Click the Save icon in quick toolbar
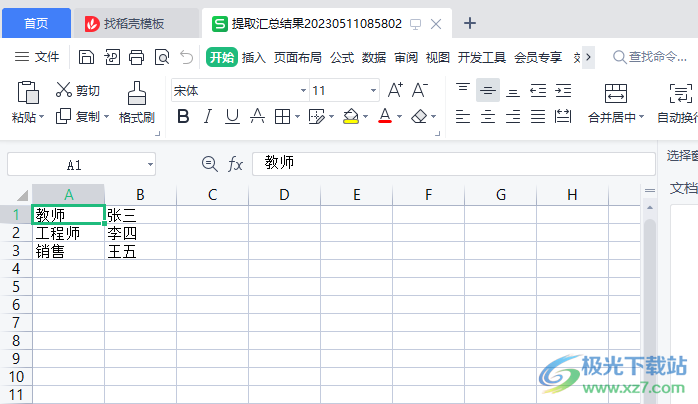Screen dimensions: 698x404 click(86, 57)
